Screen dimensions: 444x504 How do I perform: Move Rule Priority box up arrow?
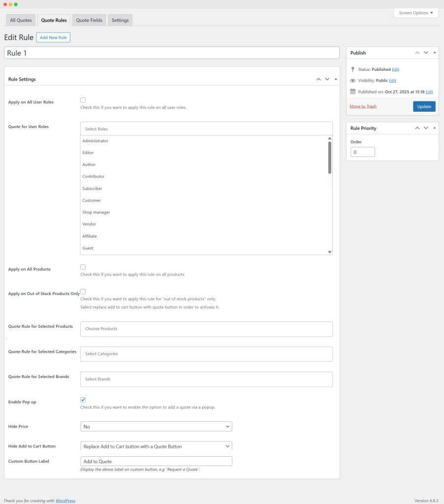[x=417, y=128]
